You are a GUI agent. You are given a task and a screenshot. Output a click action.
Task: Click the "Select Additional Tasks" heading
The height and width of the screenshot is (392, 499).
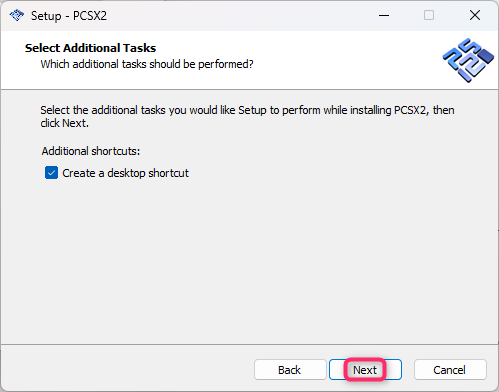[90, 48]
